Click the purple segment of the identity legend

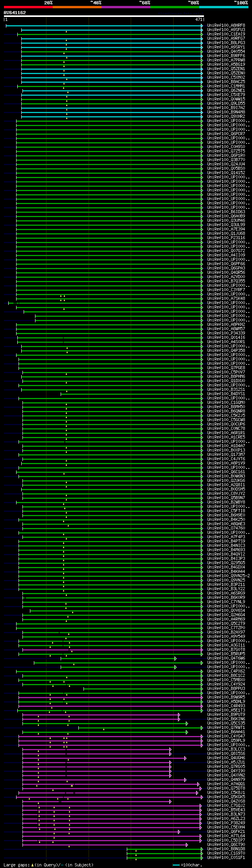click(x=126, y=7)
